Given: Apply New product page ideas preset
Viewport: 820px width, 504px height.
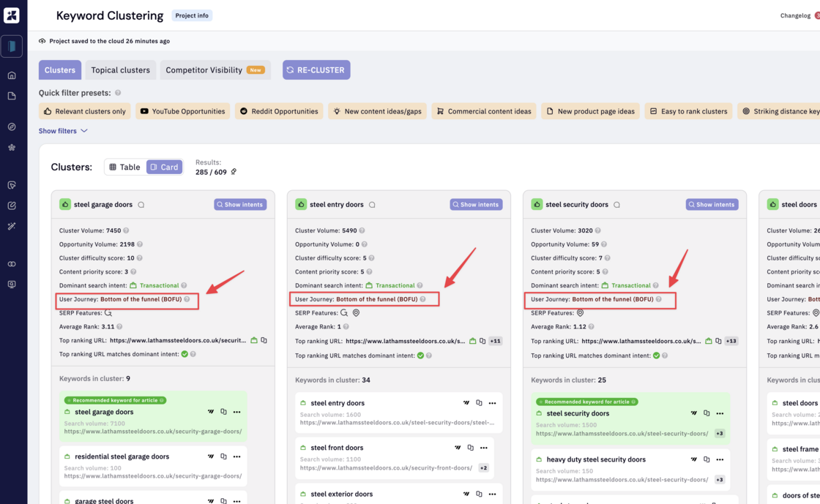Looking at the screenshot, I should click(590, 111).
